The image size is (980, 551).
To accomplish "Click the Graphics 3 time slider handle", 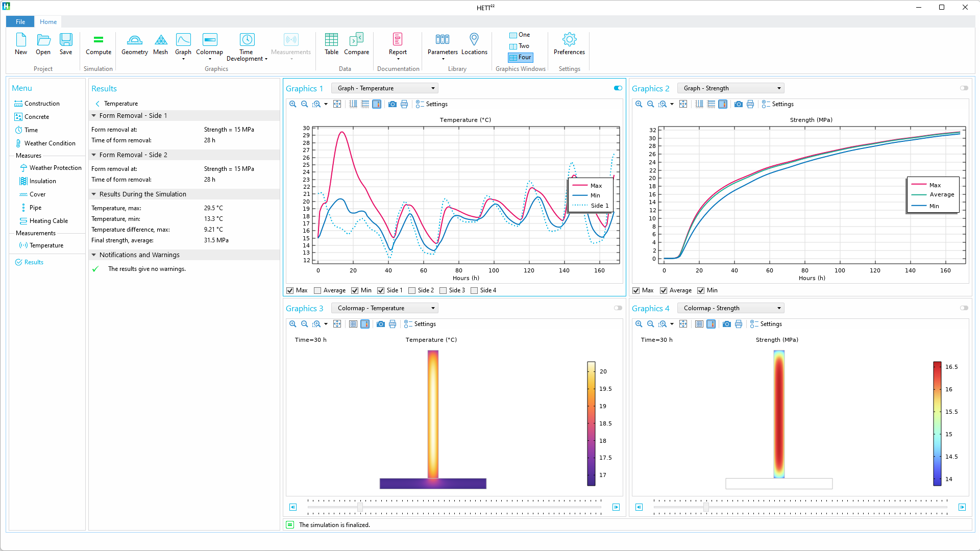I will click(360, 507).
